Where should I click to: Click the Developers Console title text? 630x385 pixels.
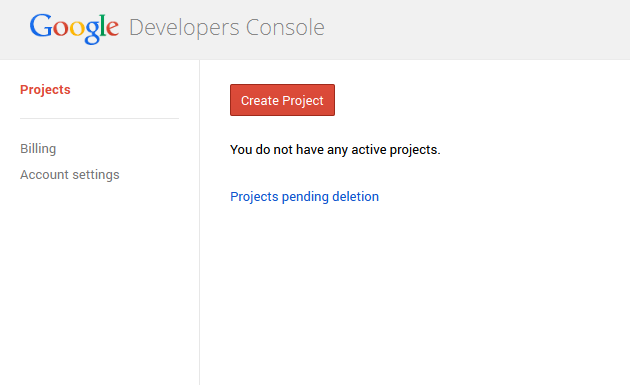pyautogui.click(x=227, y=28)
